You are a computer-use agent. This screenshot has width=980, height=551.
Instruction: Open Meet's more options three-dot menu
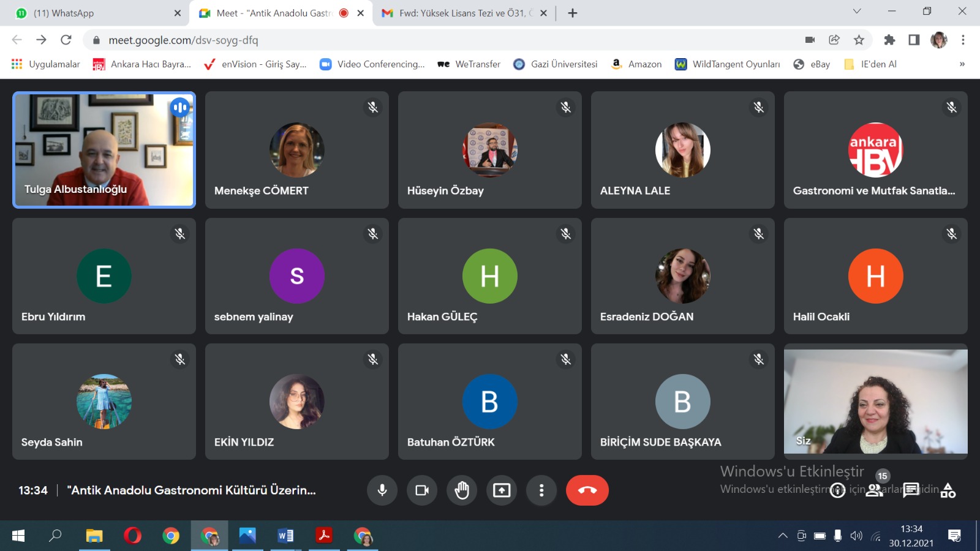point(541,490)
